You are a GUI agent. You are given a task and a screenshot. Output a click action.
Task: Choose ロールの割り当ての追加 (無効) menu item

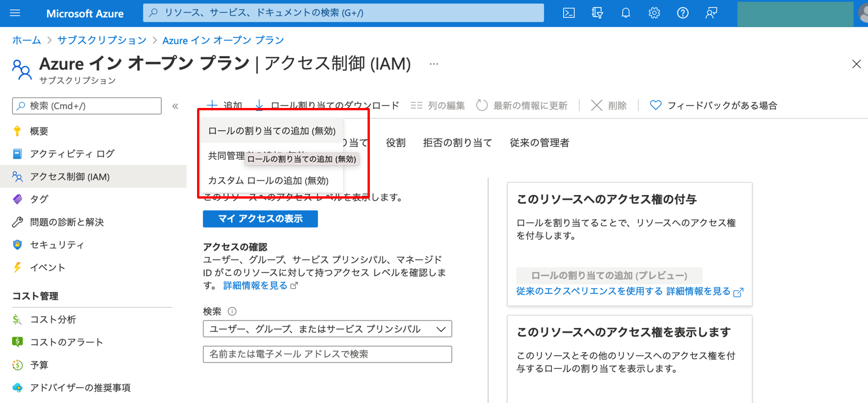[x=272, y=131]
